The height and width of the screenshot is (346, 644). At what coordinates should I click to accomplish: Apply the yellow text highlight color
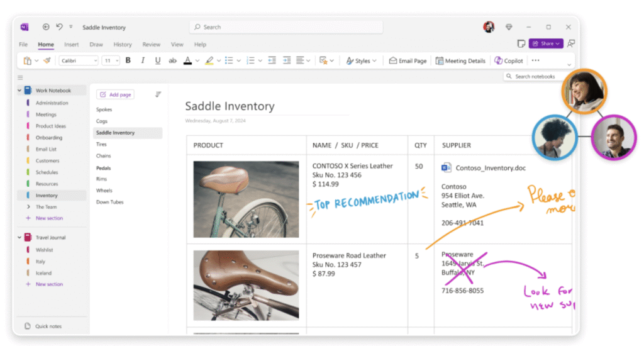(209, 61)
